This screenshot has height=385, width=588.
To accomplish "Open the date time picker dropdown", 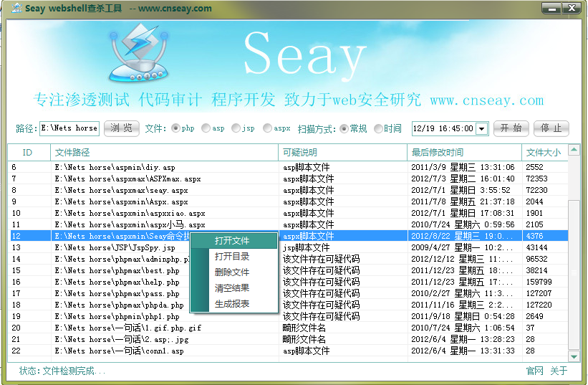I will 481,129.
